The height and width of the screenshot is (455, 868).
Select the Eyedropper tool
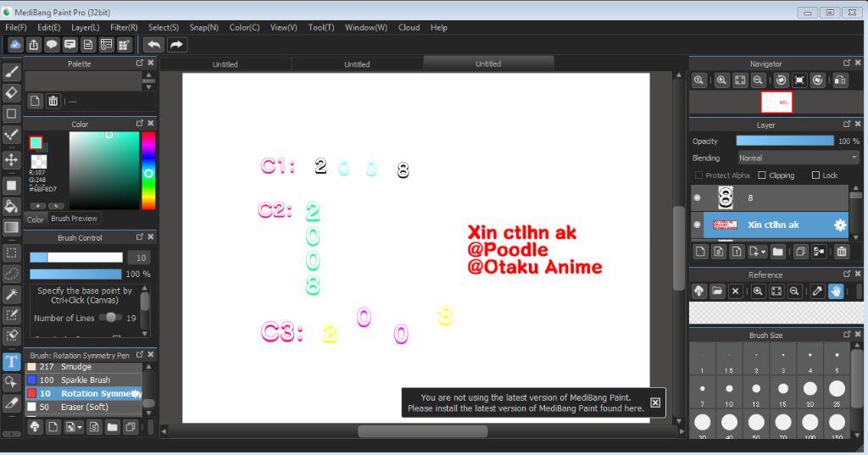[x=11, y=403]
